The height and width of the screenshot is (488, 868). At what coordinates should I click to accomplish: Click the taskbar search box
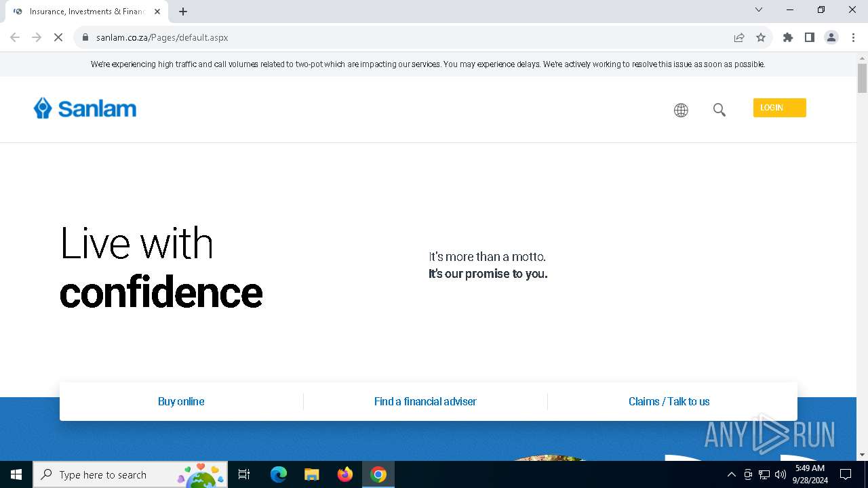tap(132, 474)
